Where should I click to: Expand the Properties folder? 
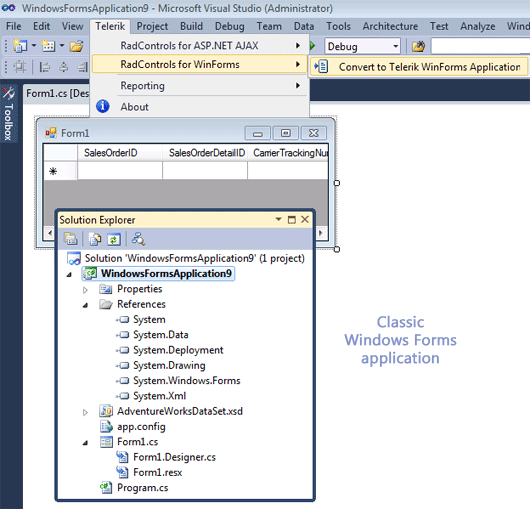coord(85,290)
